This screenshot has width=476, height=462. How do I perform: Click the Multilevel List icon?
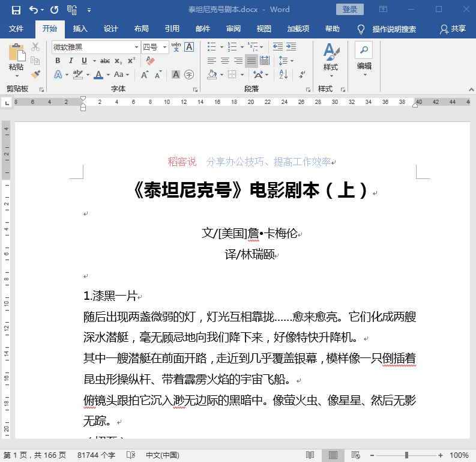click(x=253, y=47)
